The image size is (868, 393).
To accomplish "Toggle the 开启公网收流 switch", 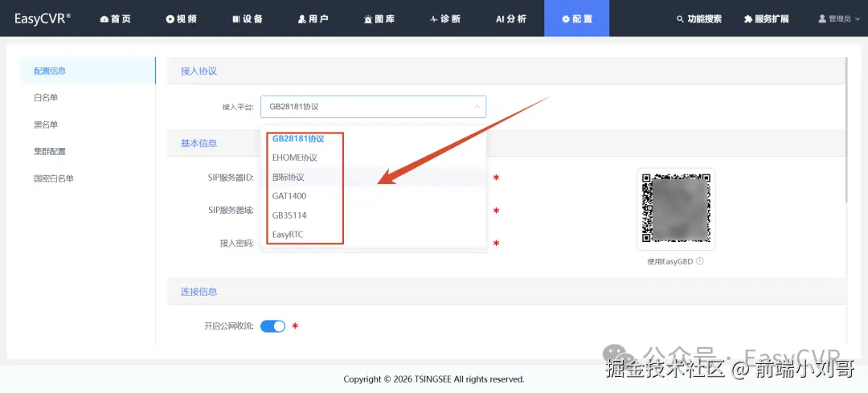I will (272, 326).
